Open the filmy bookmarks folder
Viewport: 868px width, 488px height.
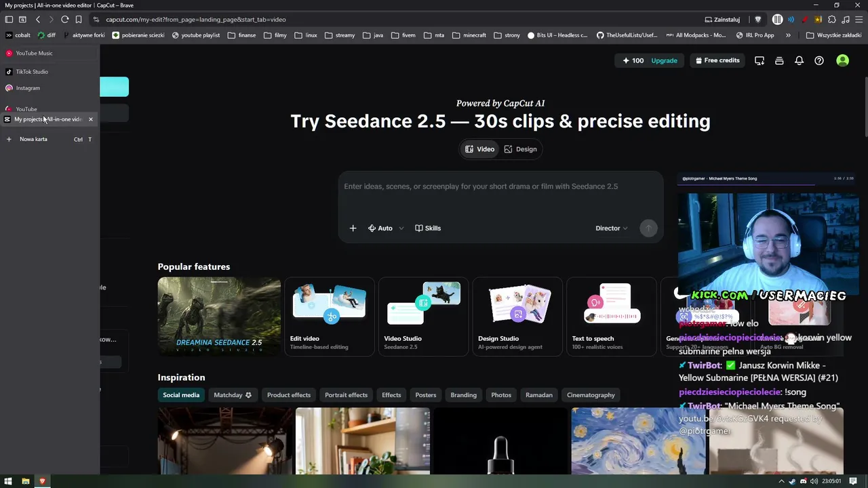[275, 35]
